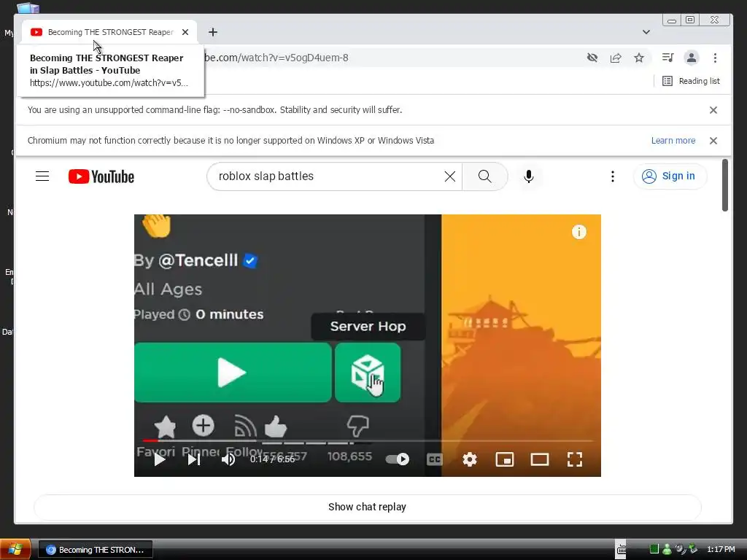Open media controls icon in toolbar

click(667, 58)
